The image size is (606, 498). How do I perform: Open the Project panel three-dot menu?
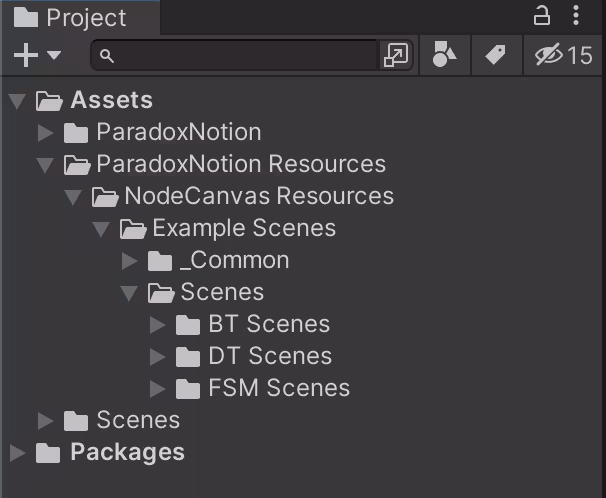coord(576,16)
